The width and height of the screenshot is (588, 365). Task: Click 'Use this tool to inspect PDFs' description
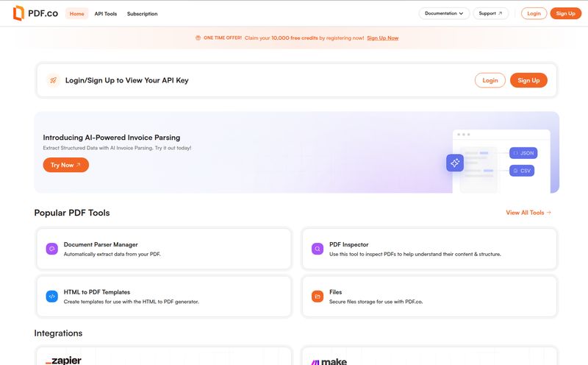[x=415, y=254]
